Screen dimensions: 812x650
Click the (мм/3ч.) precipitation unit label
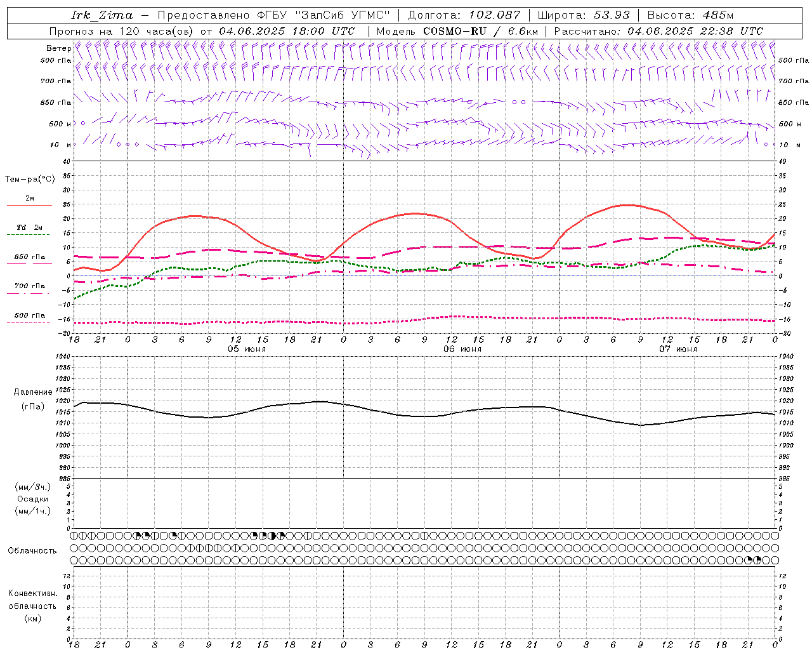[33, 487]
